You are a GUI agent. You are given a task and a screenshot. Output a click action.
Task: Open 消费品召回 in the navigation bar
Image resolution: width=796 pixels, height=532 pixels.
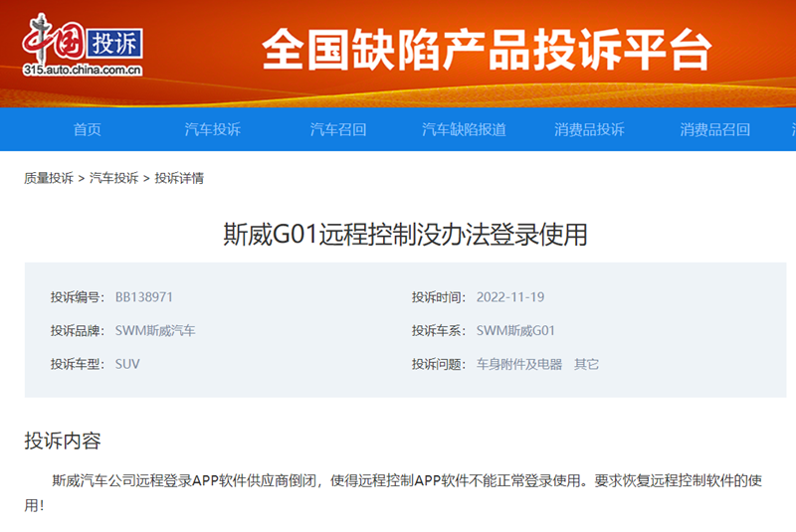pos(714,129)
